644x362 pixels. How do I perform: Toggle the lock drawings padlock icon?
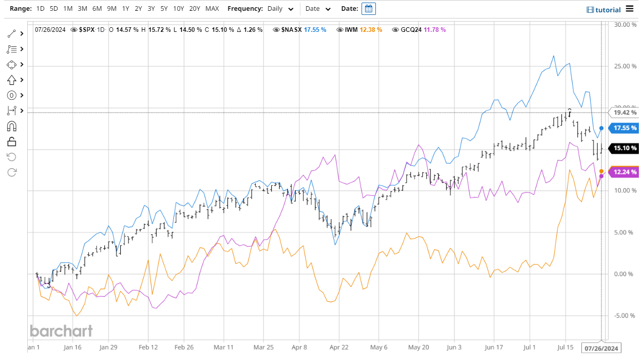click(x=12, y=141)
